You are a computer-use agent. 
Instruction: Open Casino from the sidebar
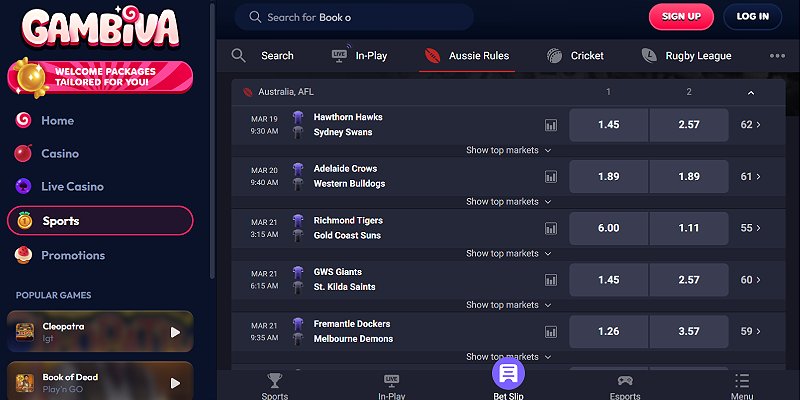(60, 154)
